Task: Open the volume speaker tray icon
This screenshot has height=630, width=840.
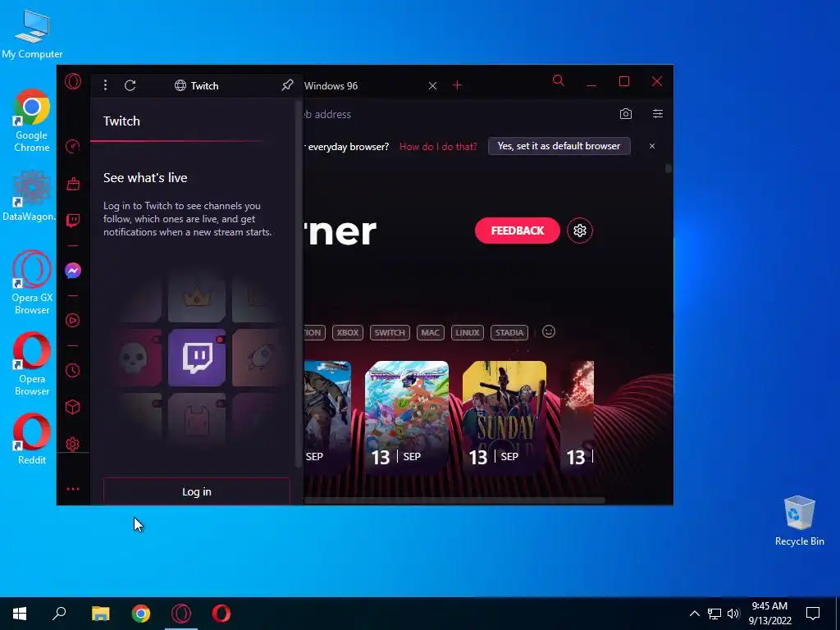Action: [x=733, y=614]
